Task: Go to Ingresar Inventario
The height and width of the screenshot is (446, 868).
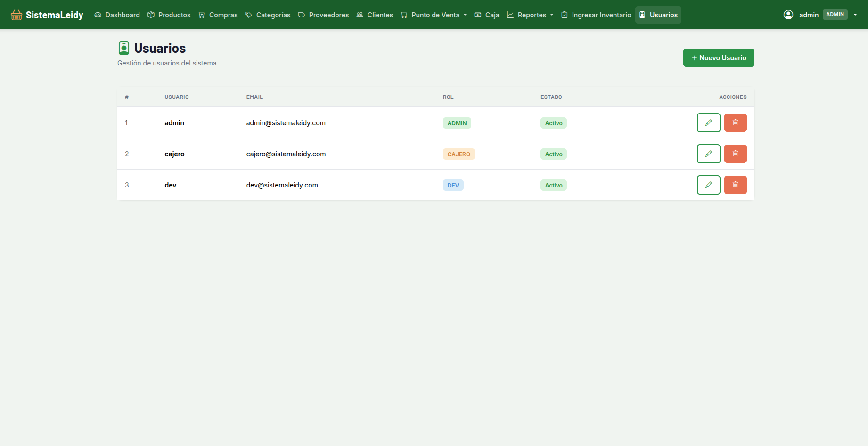Action: tap(596, 15)
